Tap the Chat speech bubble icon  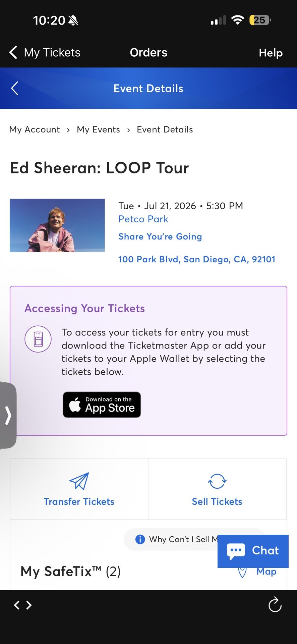pos(236,551)
